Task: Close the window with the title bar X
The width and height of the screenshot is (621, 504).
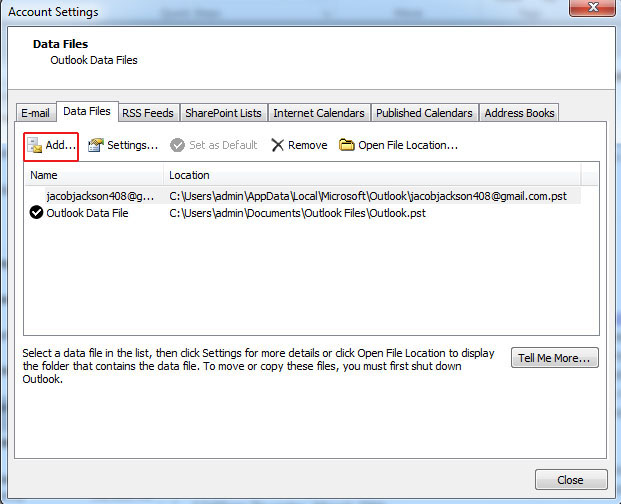Action: (592, 7)
